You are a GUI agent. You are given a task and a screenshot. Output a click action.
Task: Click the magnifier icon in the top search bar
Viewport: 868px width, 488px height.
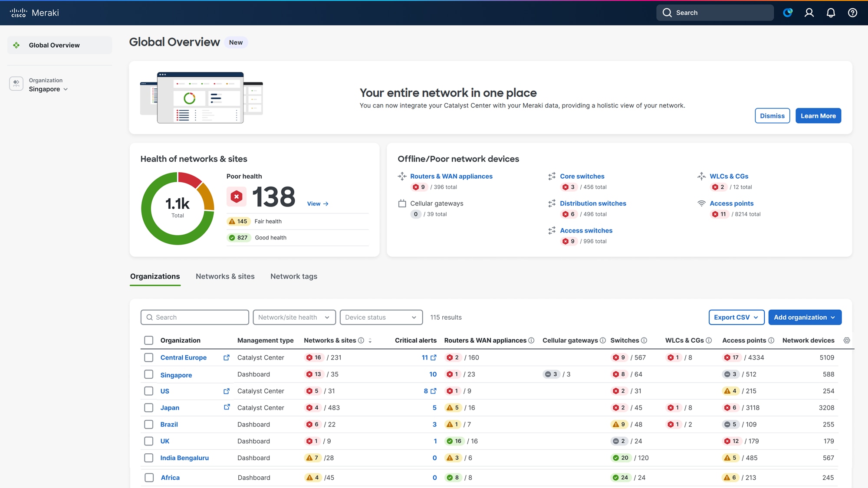[x=667, y=13]
